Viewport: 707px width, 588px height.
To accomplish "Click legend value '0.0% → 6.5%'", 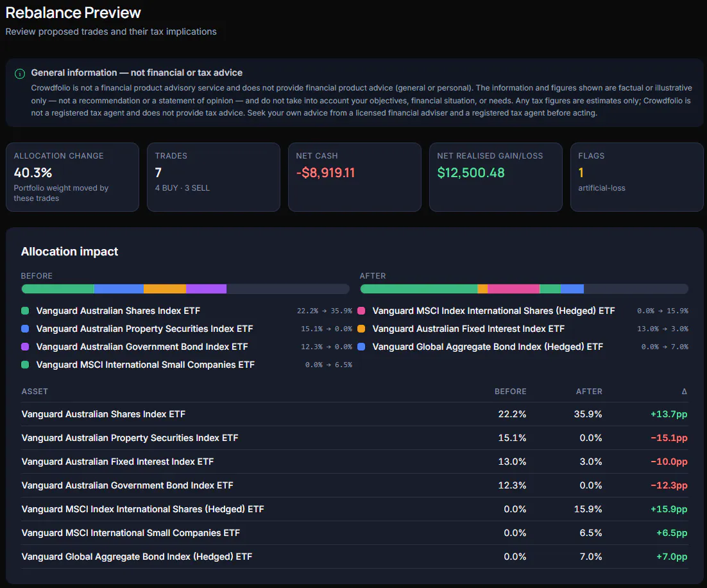I will pyautogui.click(x=328, y=365).
